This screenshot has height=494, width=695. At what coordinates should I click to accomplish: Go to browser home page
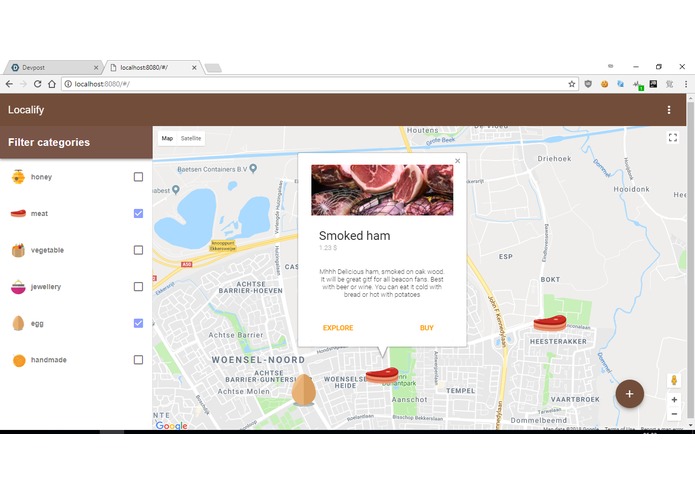pos(52,84)
